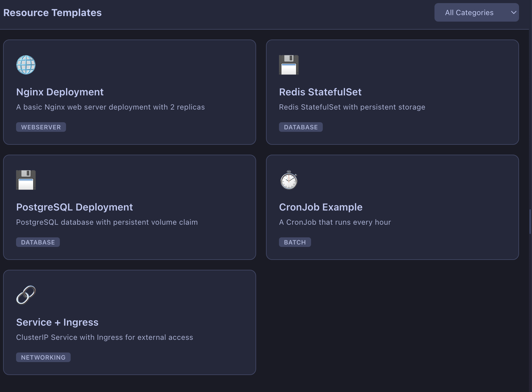The width and height of the screenshot is (532, 392).
Task: Select the PostgreSQL Deployment card title
Action: (74, 207)
